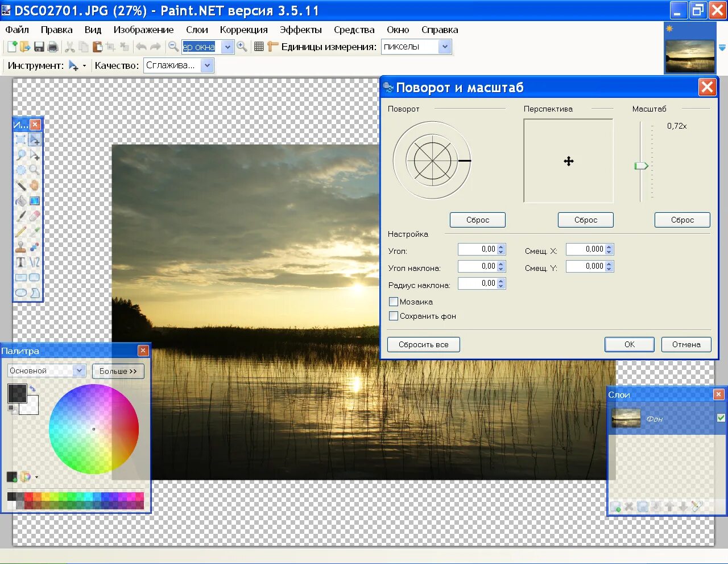
Task: Click the Угол value input field
Action: pyautogui.click(x=477, y=249)
